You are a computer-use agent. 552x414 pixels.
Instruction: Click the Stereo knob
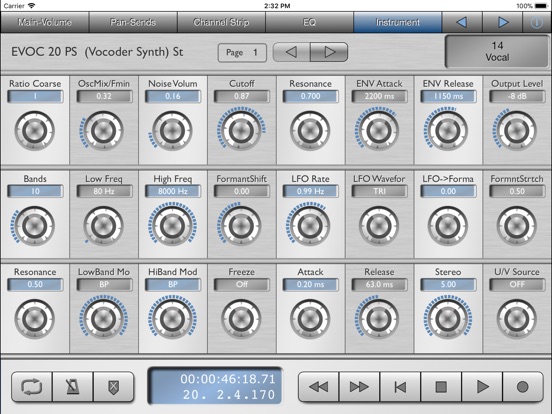point(448,319)
